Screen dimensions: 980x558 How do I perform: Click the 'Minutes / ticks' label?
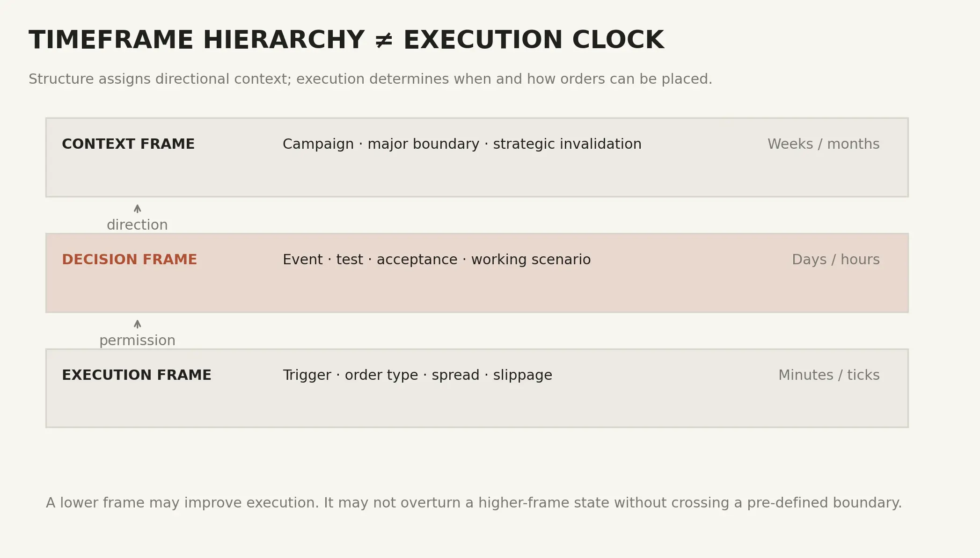tap(829, 375)
